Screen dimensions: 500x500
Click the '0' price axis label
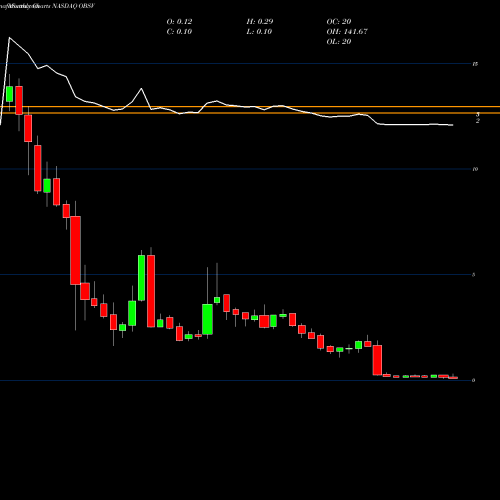tap(473, 380)
